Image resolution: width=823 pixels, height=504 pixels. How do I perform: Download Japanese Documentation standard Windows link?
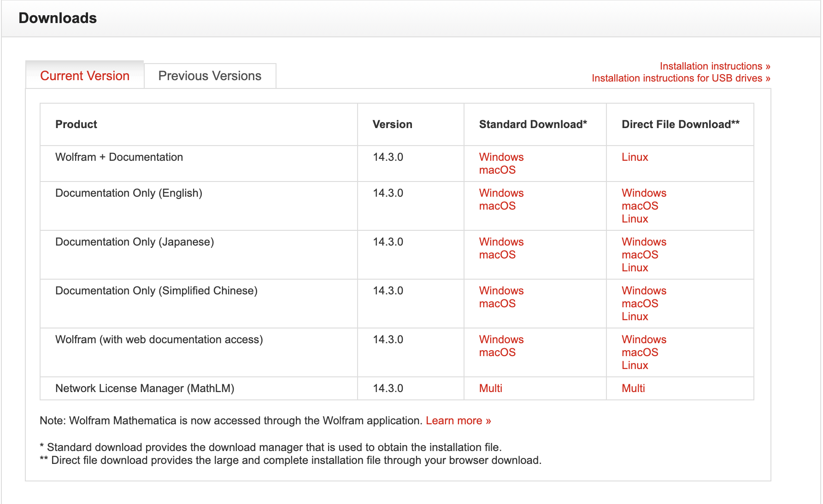point(501,242)
